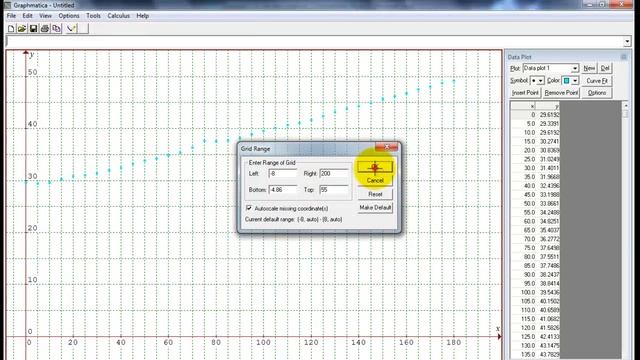Open the Help menu
This screenshot has width=640, height=360.
(x=142, y=16)
